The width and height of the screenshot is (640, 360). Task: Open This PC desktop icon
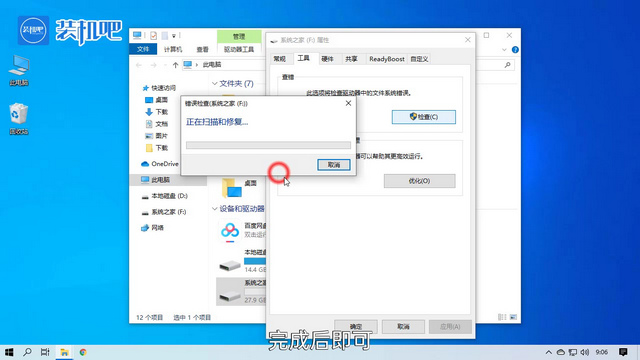tap(19, 70)
